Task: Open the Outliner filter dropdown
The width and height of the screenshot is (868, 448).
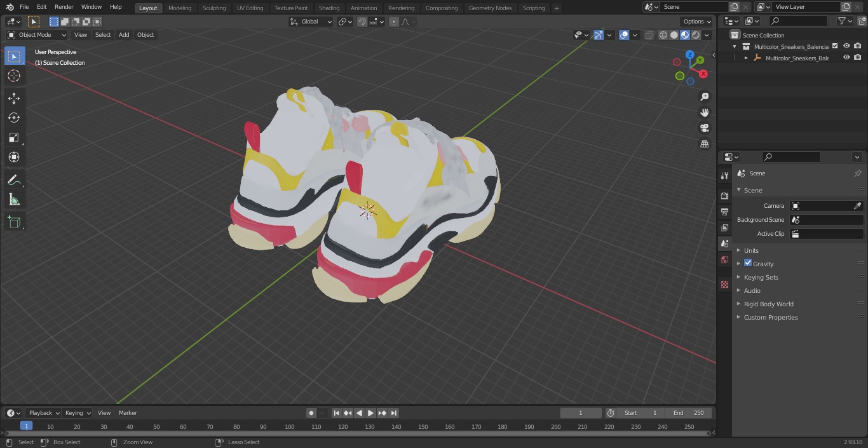Action: (844, 21)
